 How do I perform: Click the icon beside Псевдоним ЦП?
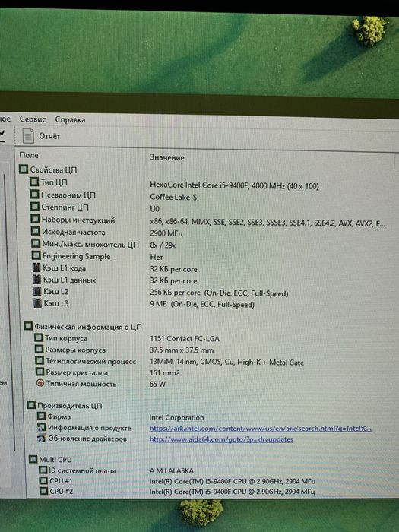35,195
